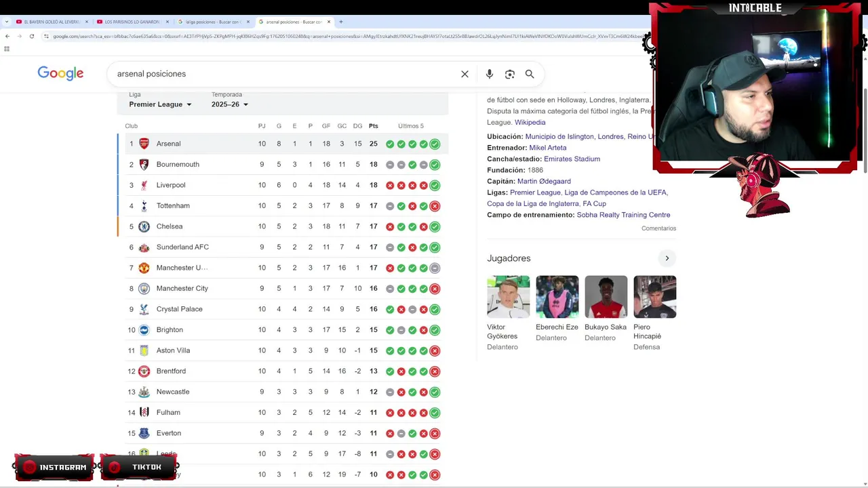Click the Bournemouth club crest
Screen dimensions: 868x488
[144, 165]
